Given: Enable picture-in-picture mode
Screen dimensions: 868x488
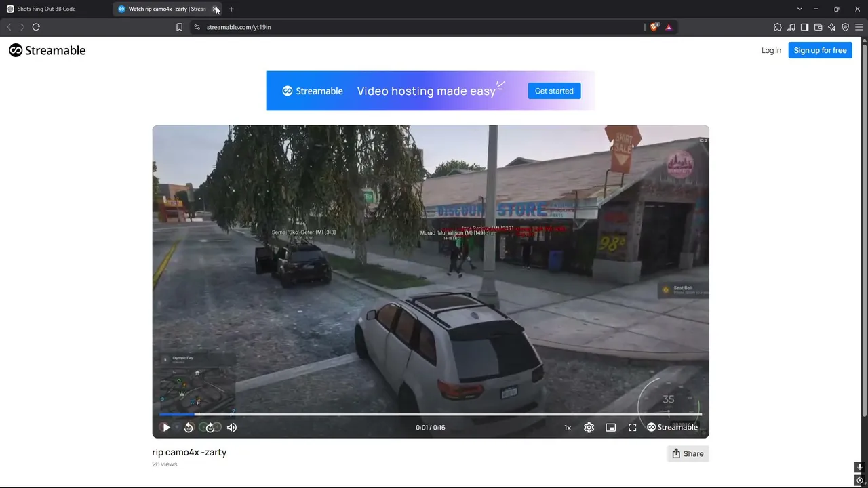Looking at the screenshot, I should pyautogui.click(x=611, y=428).
